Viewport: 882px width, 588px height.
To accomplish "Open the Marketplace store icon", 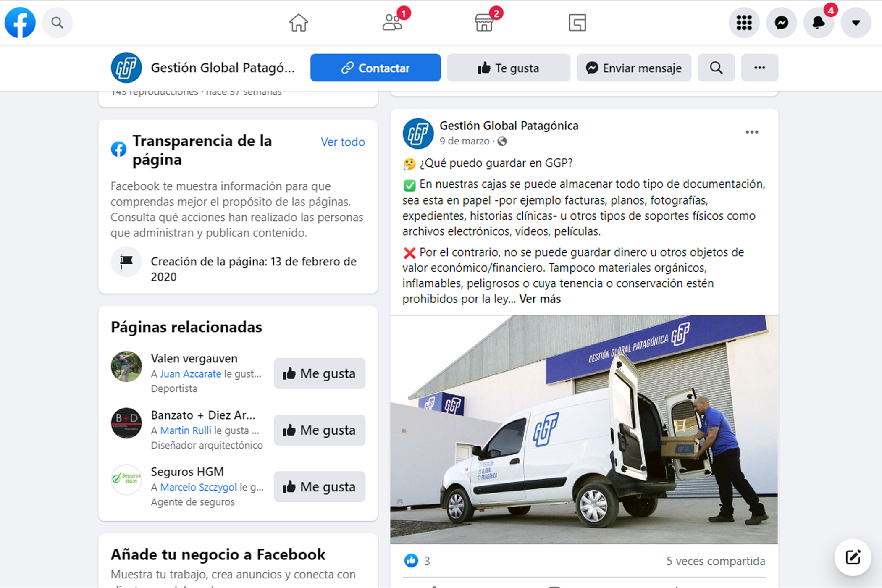I will (x=484, y=23).
